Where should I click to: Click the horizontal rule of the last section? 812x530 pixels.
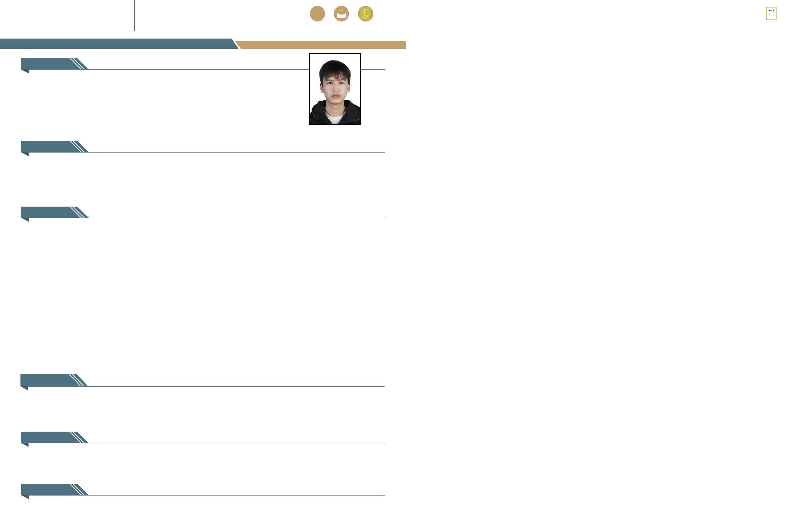(236, 495)
